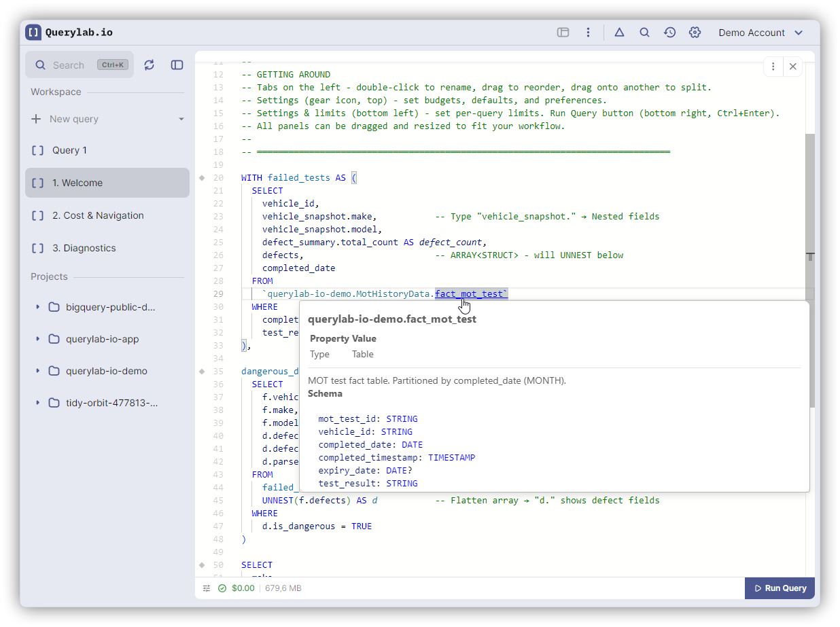Expand the bigquery-public-d... project
Image resolution: width=840 pixels, height=627 pixels.
(38, 307)
